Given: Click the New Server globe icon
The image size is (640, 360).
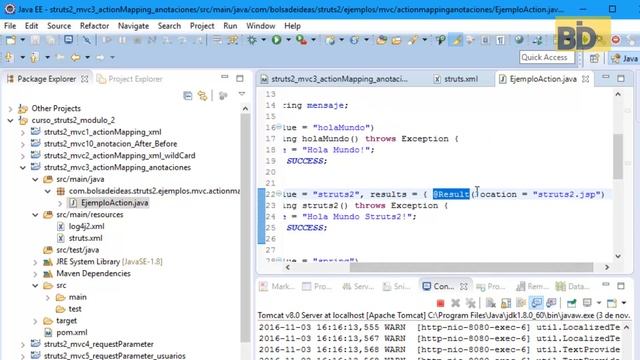Looking at the screenshot, I should pyautogui.click(x=330, y=40).
